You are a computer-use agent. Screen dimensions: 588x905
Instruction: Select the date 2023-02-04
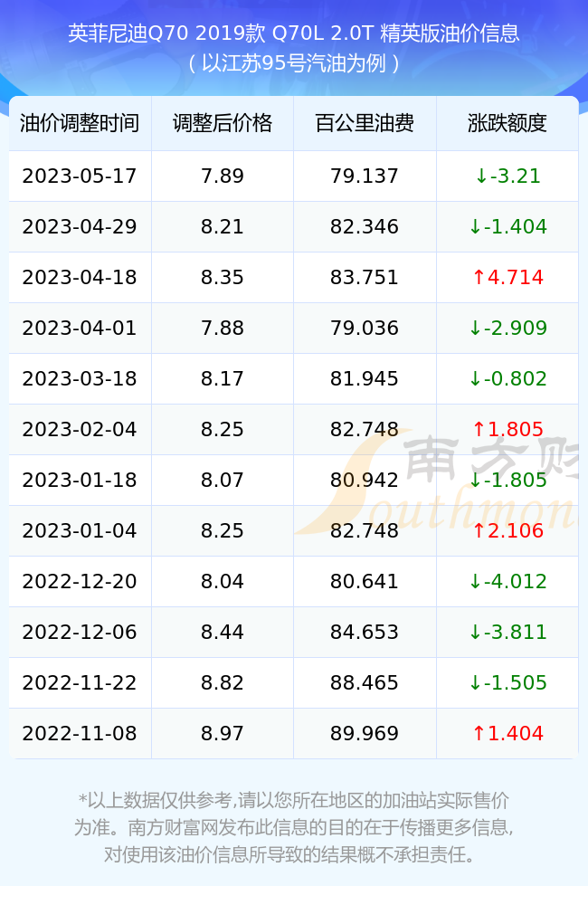pos(80,429)
